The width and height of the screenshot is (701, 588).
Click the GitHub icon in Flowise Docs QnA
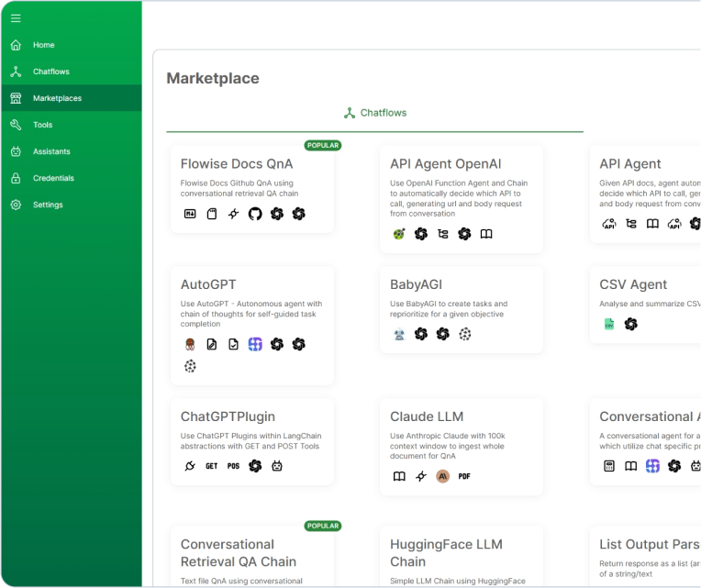(x=255, y=214)
